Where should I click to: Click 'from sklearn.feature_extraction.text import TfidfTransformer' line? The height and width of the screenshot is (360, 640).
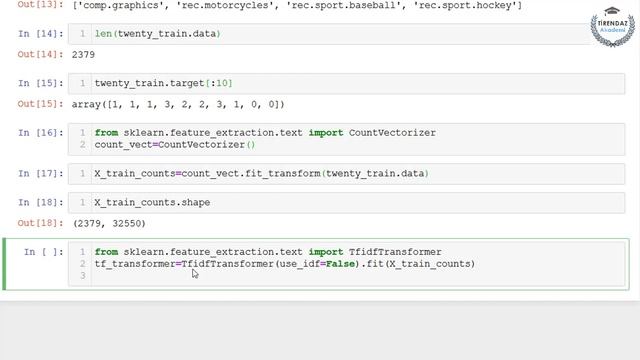coord(268,252)
